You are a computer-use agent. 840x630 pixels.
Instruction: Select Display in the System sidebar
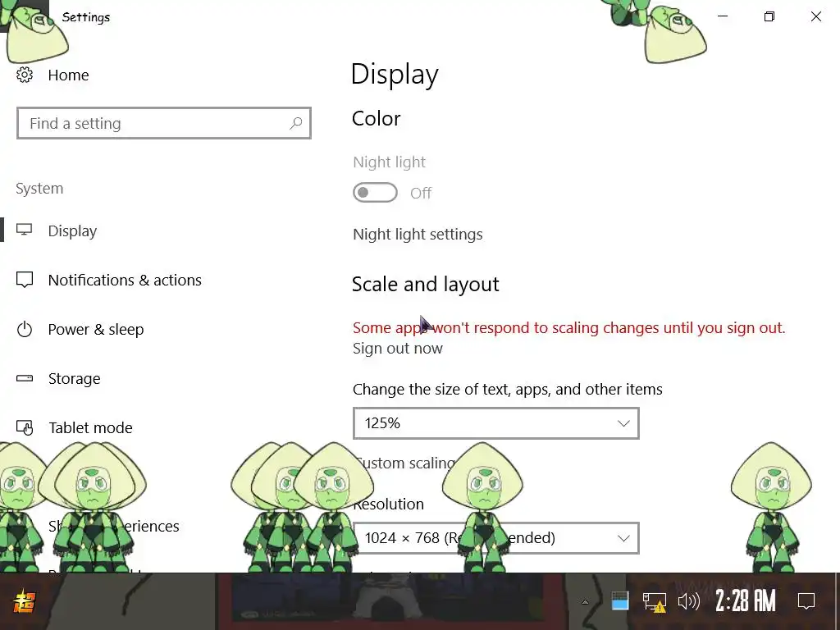(x=72, y=231)
